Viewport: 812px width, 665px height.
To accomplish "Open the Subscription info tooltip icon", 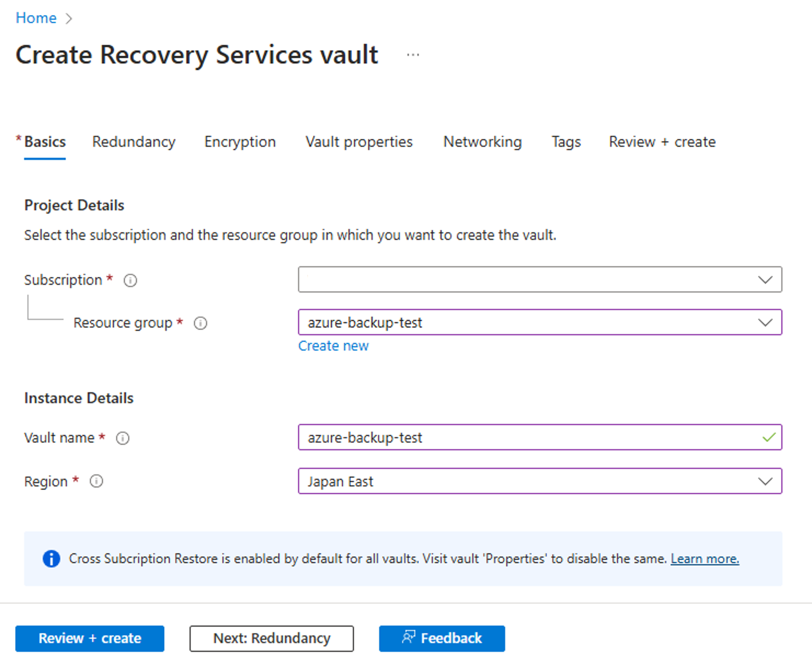I will (130, 280).
